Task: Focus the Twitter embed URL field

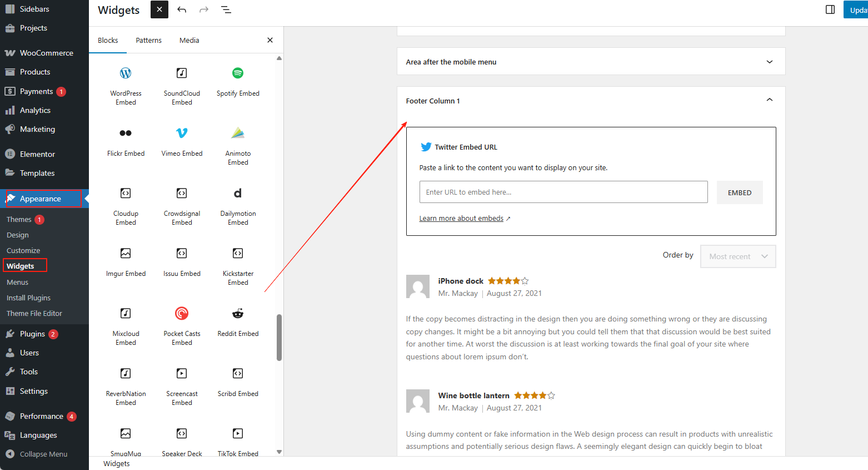Action: click(x=563, y=192)
